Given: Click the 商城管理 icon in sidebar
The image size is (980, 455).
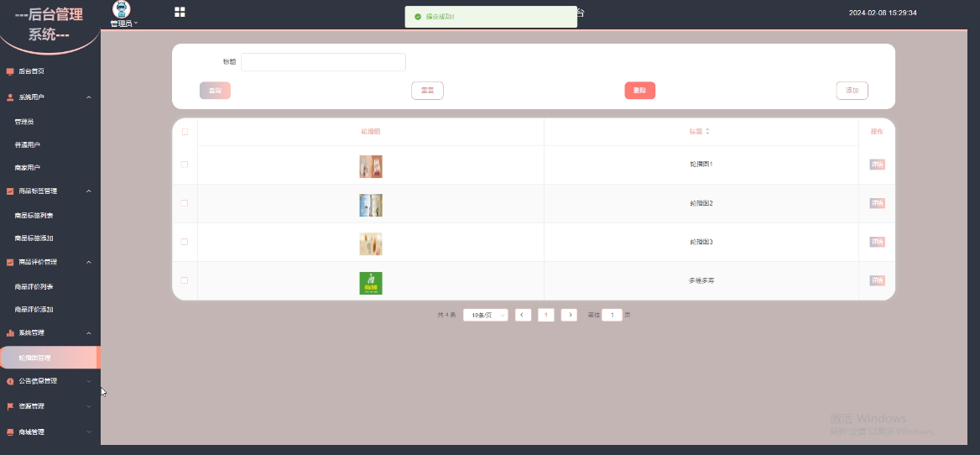Looking at the screenshot, I should click(10, 431).
